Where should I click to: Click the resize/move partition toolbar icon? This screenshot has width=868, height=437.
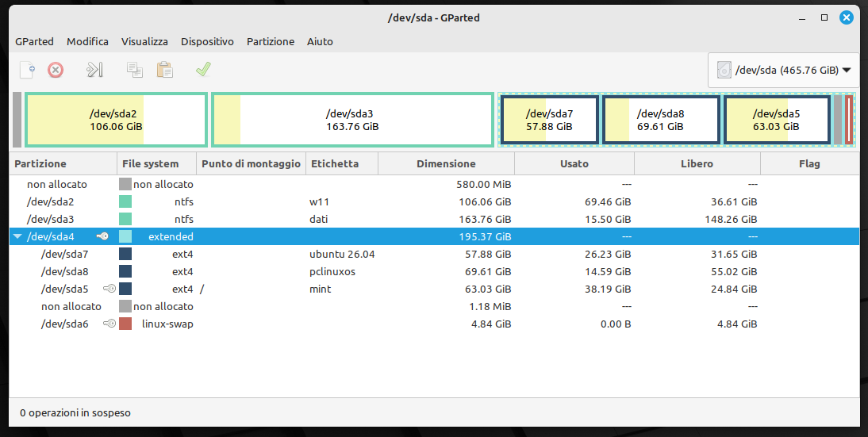(94, 70)
